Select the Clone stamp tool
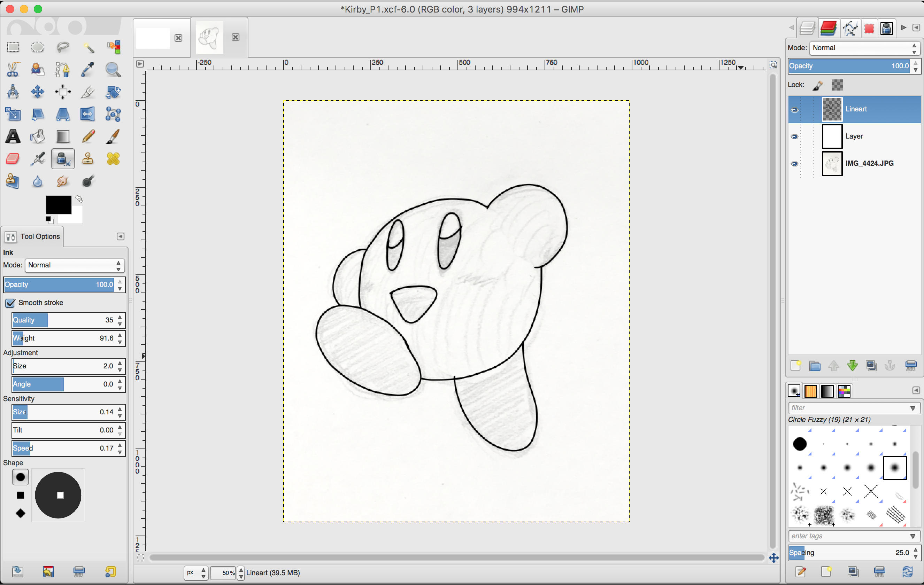 click(88, 158)
